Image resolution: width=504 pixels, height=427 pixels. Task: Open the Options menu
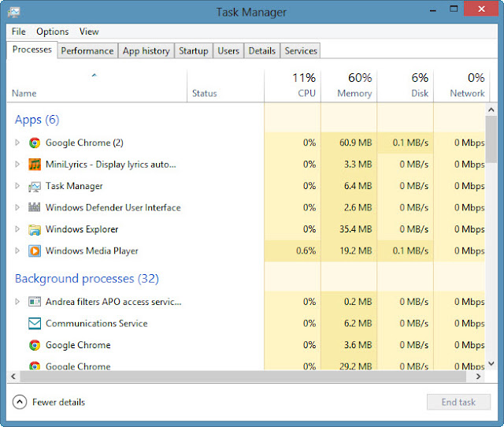53,32
